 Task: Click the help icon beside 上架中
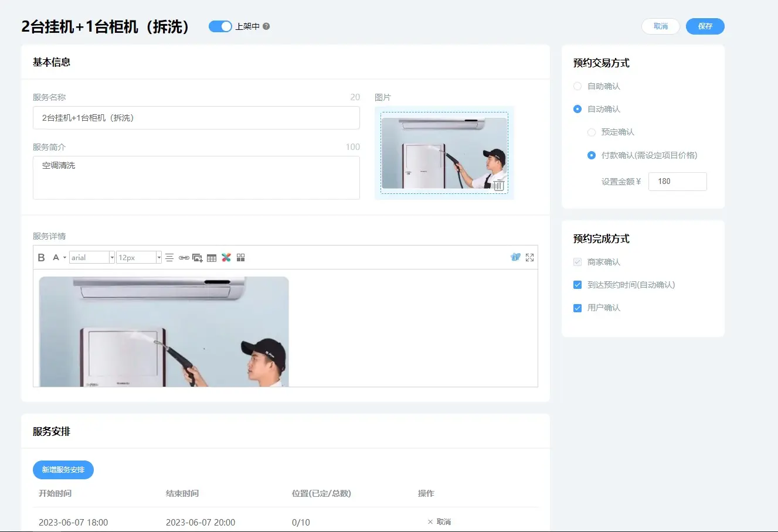[266, 26]
